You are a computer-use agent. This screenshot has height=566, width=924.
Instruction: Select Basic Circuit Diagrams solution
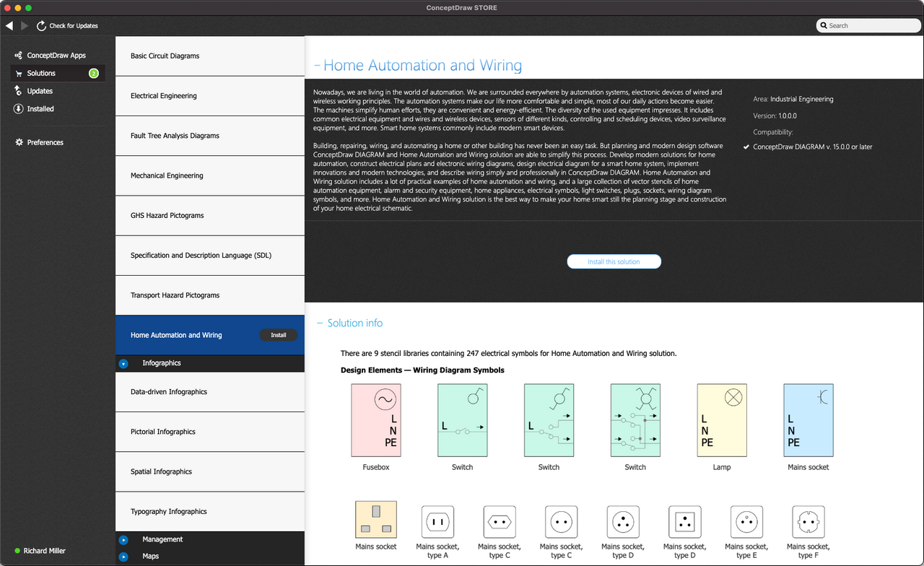coord(210,56)
